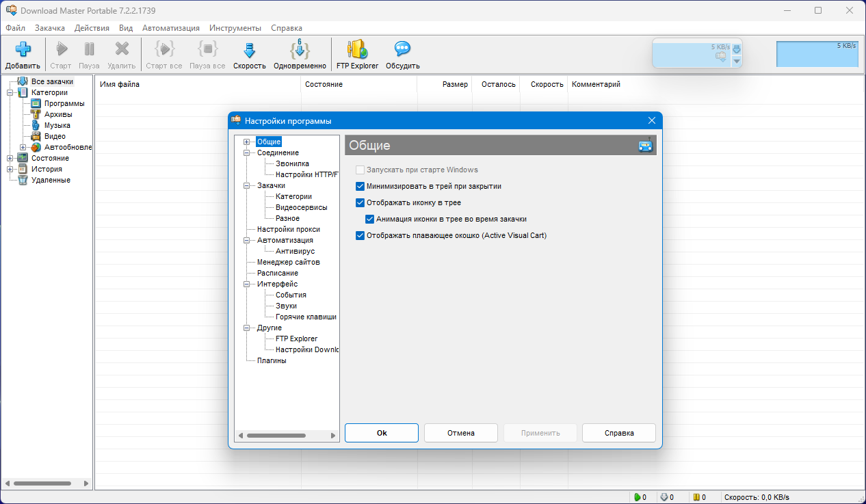Screen dimensions: 866x504
Task: Open the Удаленные trash folder
Action: 23,180
